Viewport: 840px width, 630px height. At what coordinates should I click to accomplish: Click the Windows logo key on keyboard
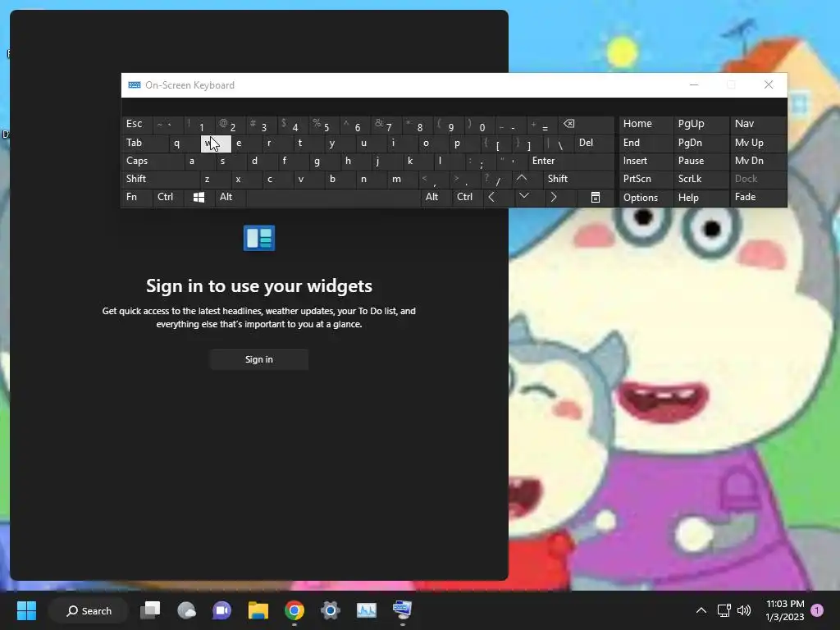pos(199,197)
